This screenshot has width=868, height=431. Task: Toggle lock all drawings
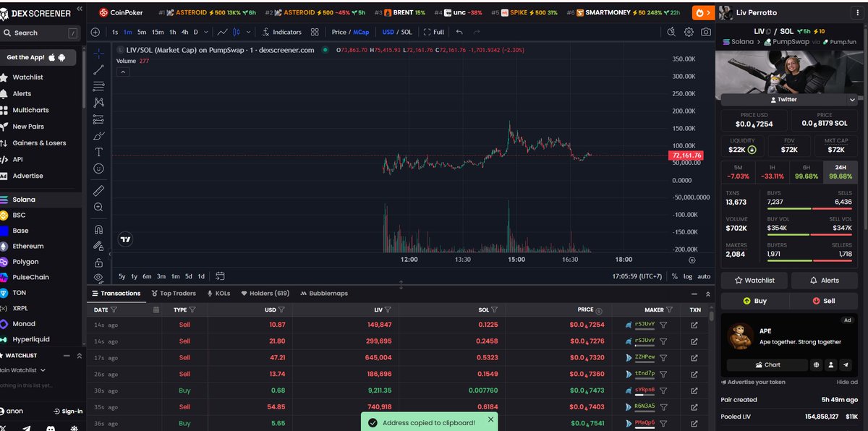pyautogui.click(x=98, y=263)
